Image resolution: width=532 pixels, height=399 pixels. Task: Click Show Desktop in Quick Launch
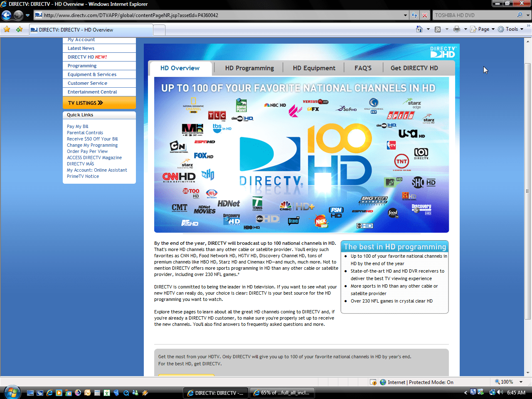pos(30,393)
